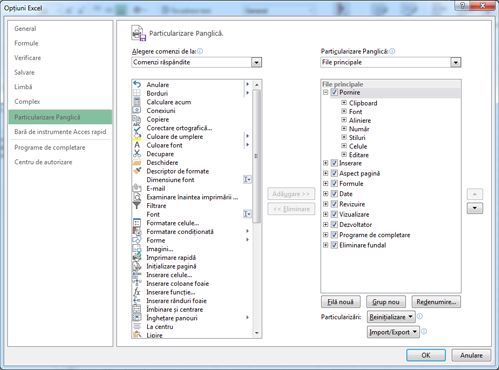Toggle the Inserare checkbox
The height and width of the screenshot is (370, 499).
(x=335, y=163)
